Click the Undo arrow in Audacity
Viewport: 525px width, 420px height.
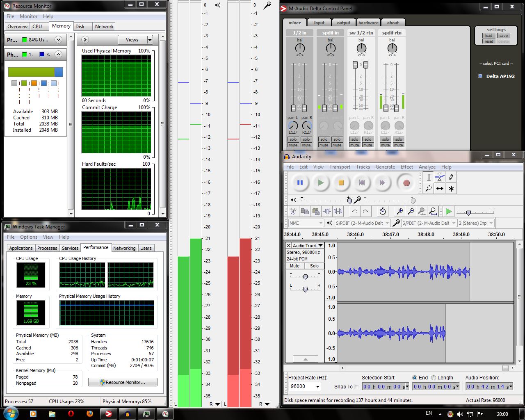pos(354,211)
